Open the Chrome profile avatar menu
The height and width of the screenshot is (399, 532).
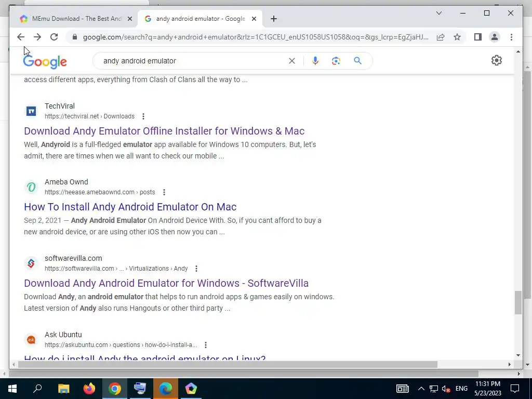tap(495, 37)
